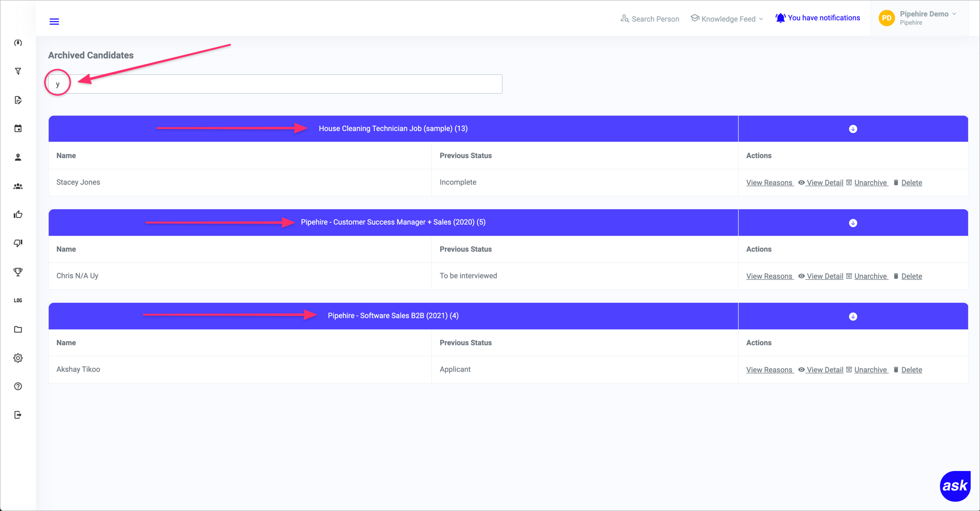Click You have notifications link

tap(824, 18)
